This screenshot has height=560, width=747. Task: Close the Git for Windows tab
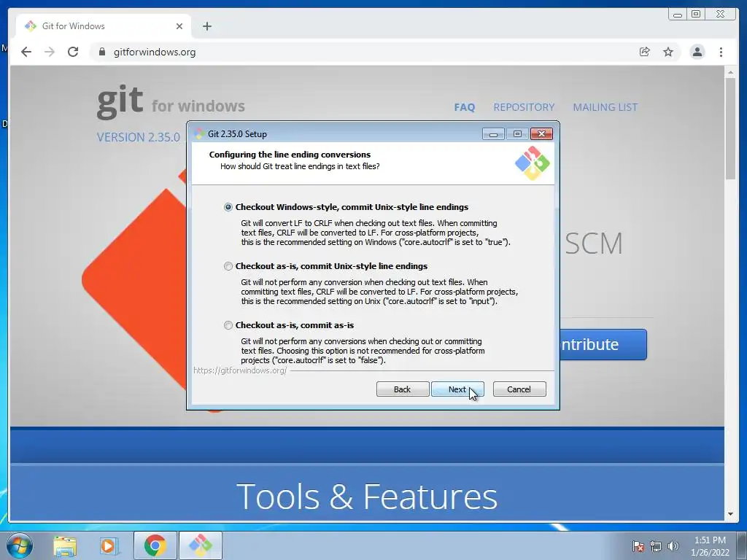pos(179,26)
